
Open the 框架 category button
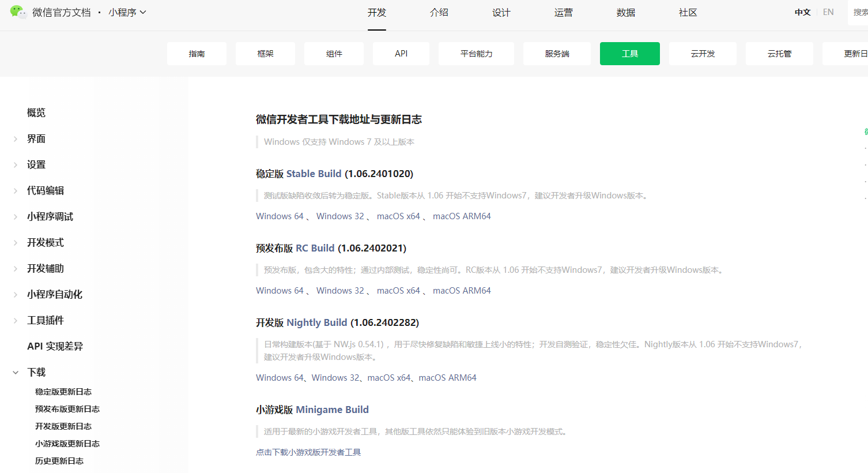[265, 54]
